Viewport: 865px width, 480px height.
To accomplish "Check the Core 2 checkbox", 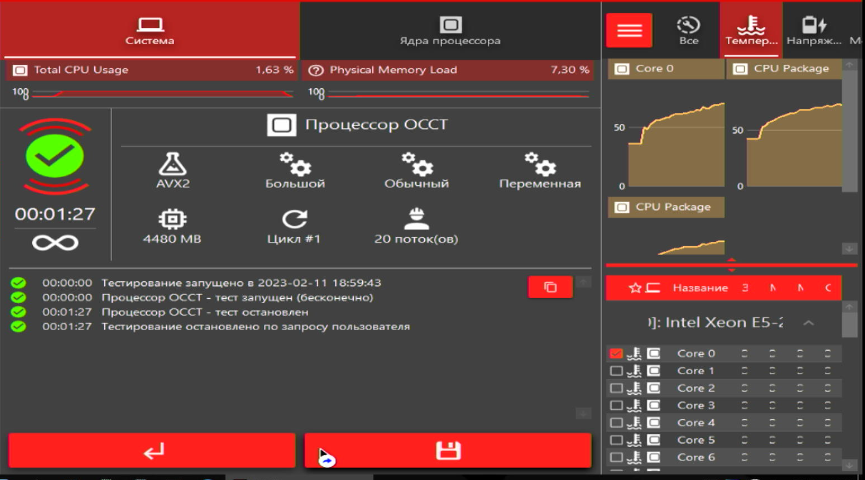I will [616, 388].
